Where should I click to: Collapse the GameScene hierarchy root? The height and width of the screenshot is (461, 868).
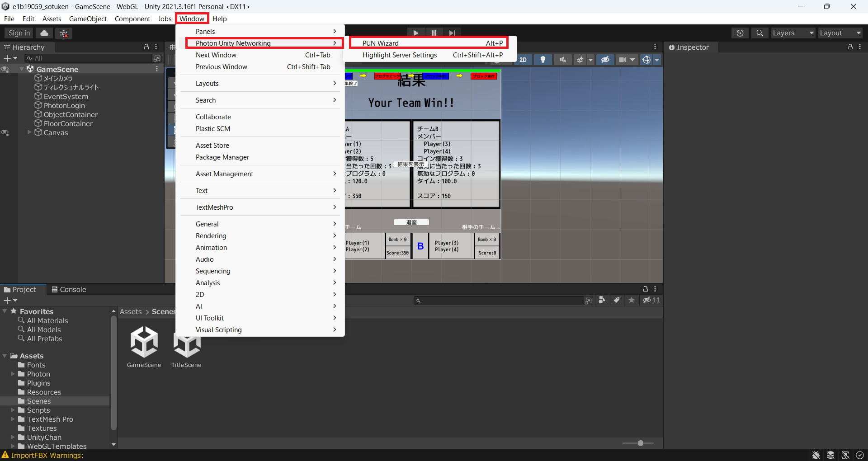click(x=22, y=69)
